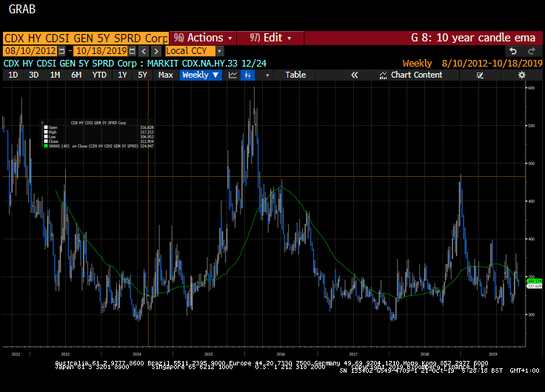Collapse panel with double chevron icon
The height and width of the screenshot is (392, 545).
(354, 75)
